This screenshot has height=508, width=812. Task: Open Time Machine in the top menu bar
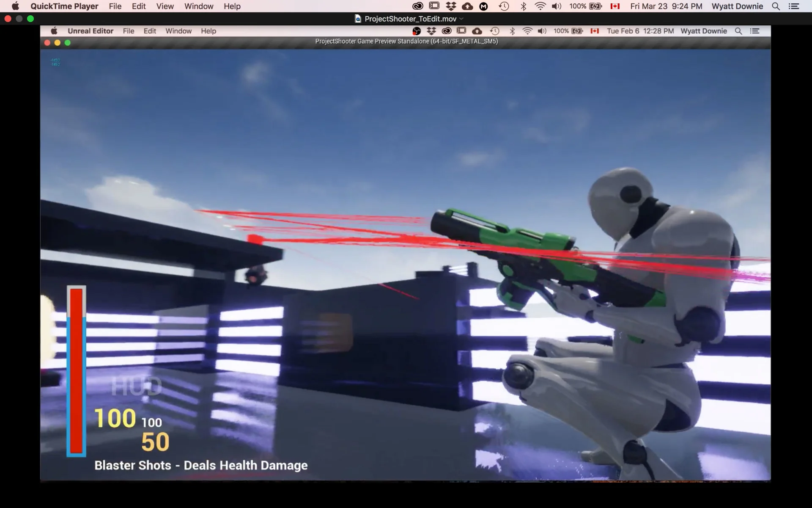[x=504, y=6]
